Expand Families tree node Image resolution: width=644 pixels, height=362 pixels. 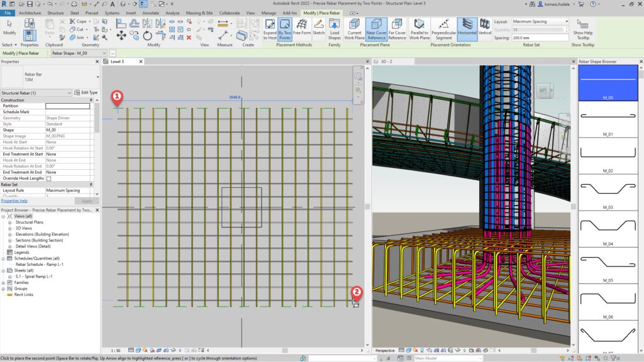[3, 283]
